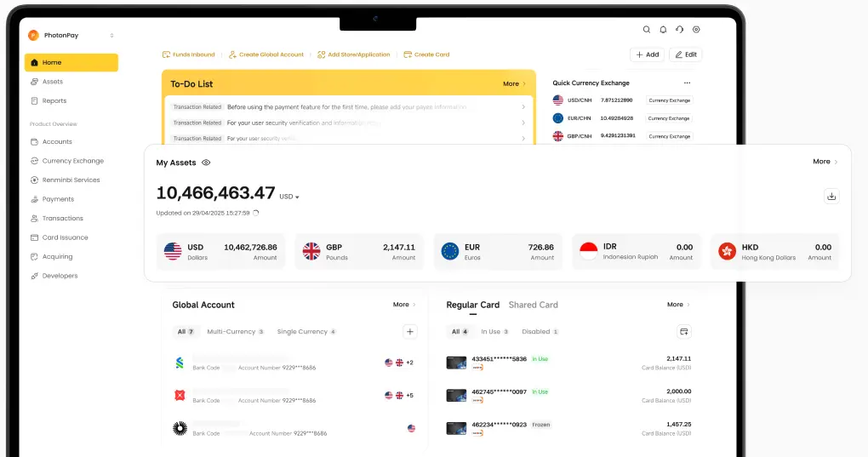Select the Single Currency filter tab
The width and height of the screenshot is (868, 457).
click(x=306, y=332)
